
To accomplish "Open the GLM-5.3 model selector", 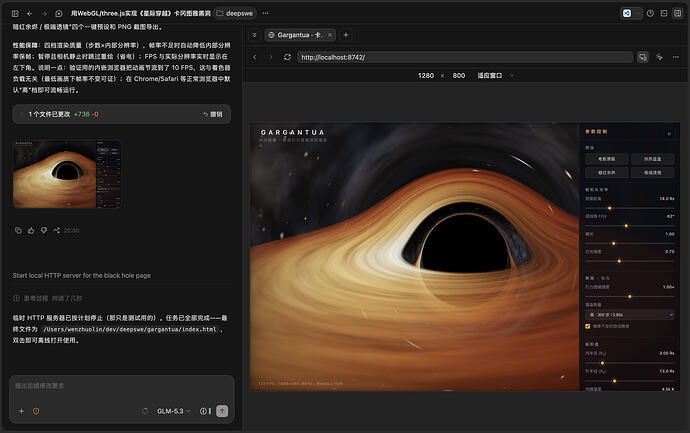I will (173, 411).
